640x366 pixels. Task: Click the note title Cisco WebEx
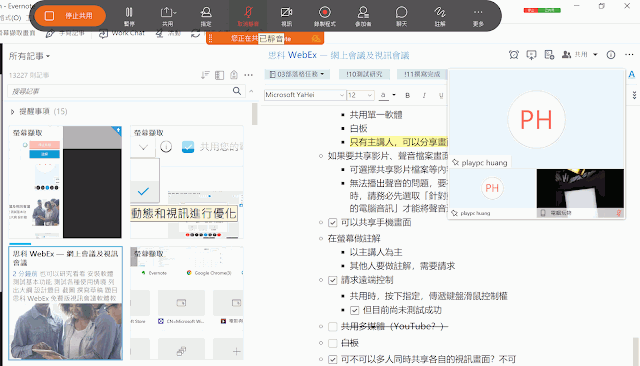(x=339, y=55)
